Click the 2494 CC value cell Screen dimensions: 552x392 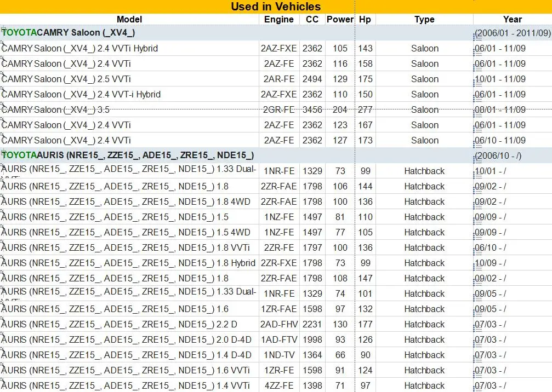coord(312,79)
